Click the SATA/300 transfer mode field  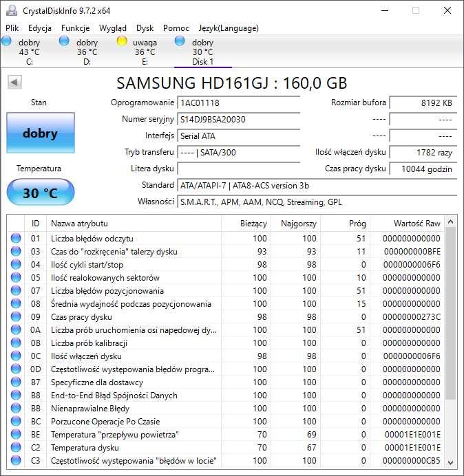click(239, 153)
